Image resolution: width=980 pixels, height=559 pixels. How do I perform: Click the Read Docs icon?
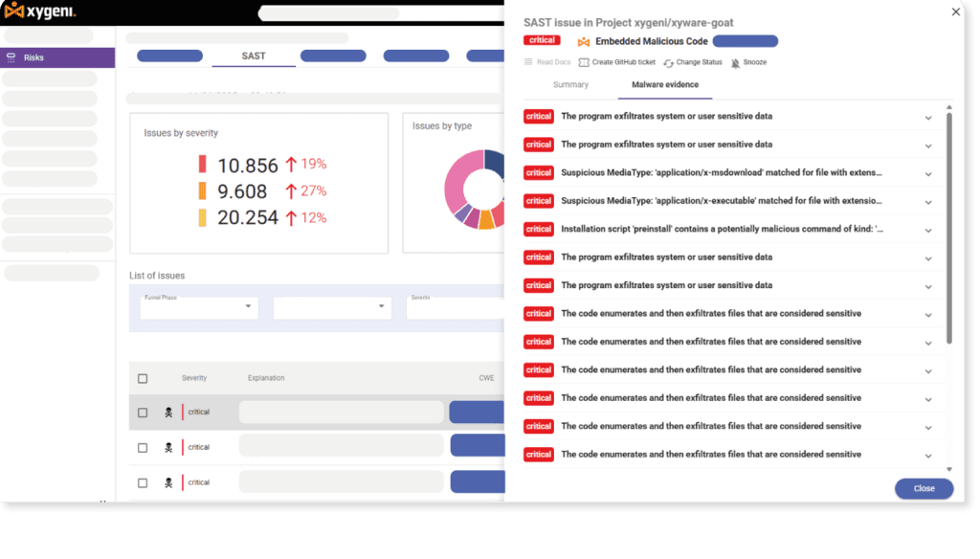[x=528, y=62]
